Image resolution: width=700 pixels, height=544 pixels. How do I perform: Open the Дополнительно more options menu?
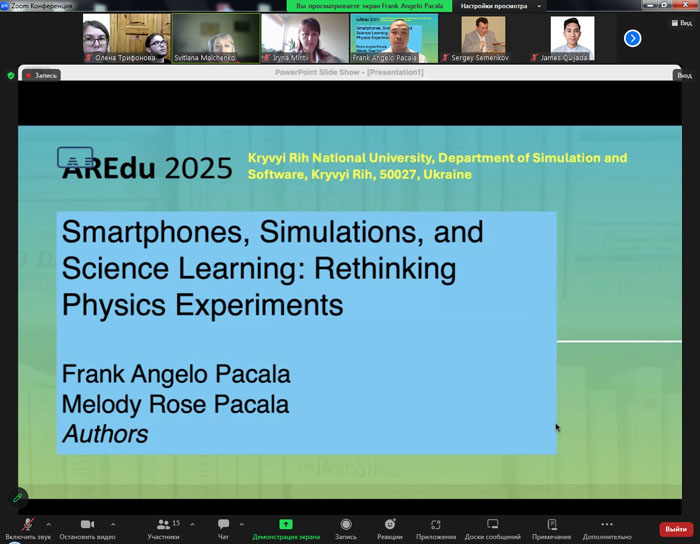click(x=607, y=526)
